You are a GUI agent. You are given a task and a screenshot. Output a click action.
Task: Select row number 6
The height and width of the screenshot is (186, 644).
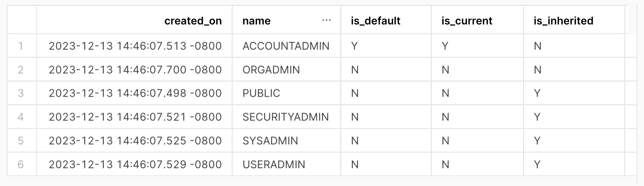coord(21,165)
